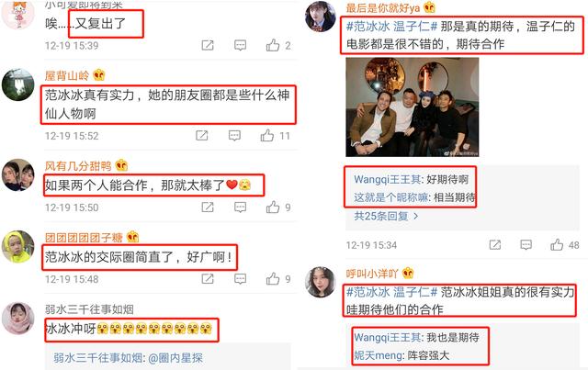This screenshot has width=588, height=370.
Task: Expand 共25条回复 replies
Action: tap(386, 216)
